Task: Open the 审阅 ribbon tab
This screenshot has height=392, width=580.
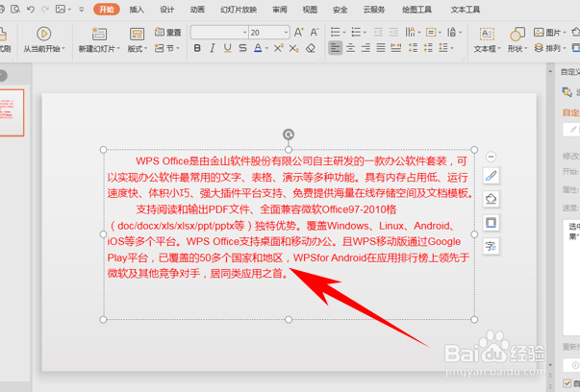Action: tap(280, 10)
